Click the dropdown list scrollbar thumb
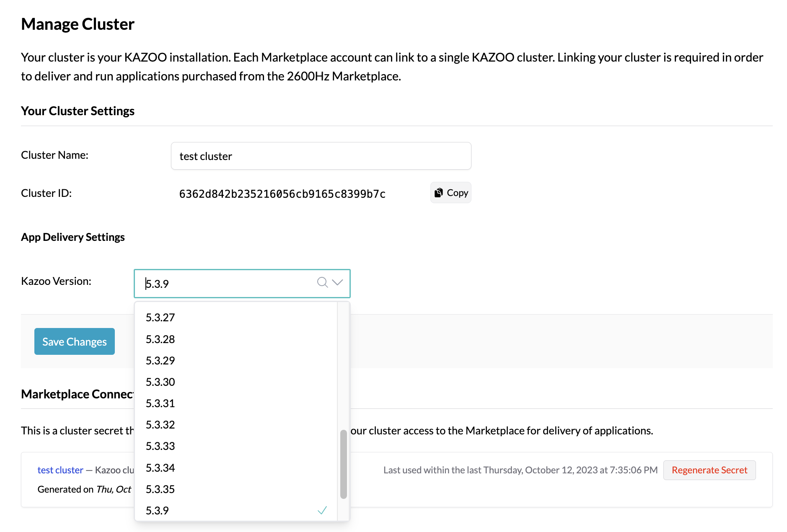 (x=344, y=464)
